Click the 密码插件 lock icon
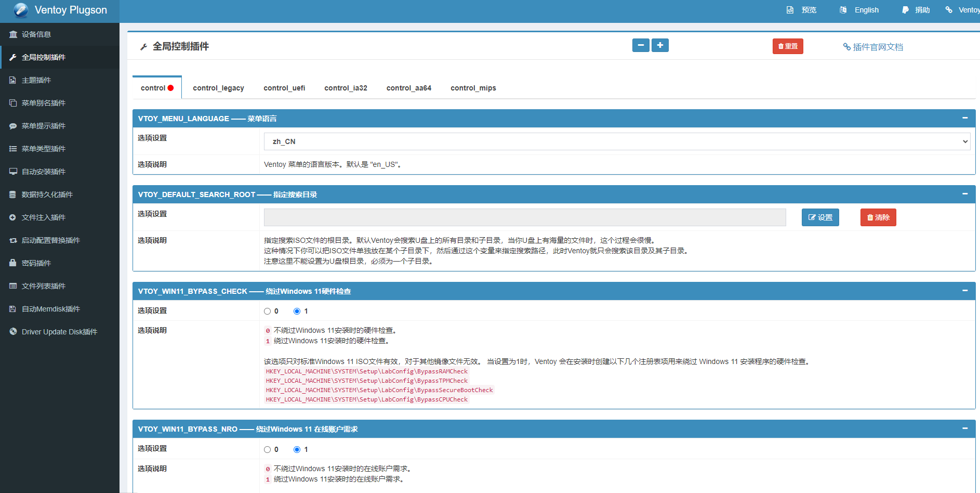The width and height of the screenshot is (980, 493). point(13,263)
